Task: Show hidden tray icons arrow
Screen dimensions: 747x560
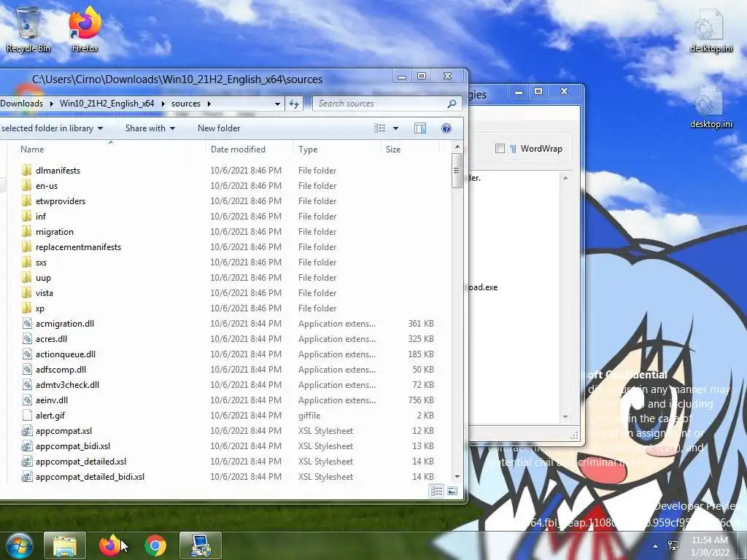Action: point(656,546)
